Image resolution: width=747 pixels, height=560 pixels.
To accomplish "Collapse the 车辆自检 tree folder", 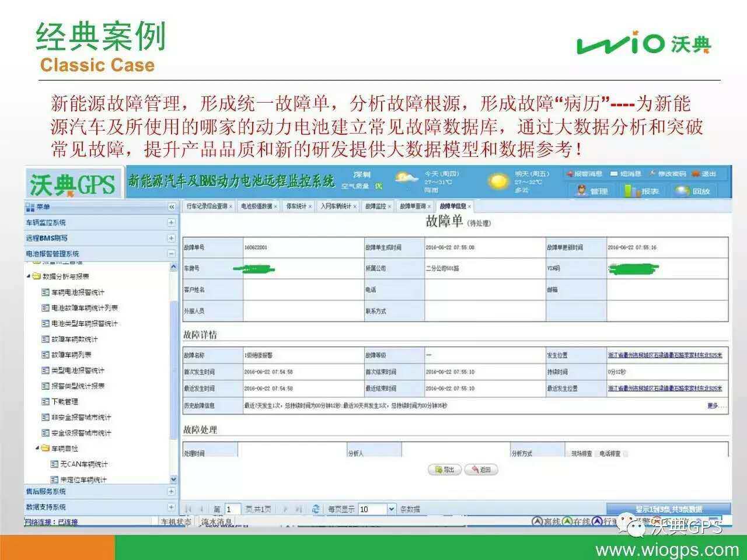I will click(x=37, y=449).
